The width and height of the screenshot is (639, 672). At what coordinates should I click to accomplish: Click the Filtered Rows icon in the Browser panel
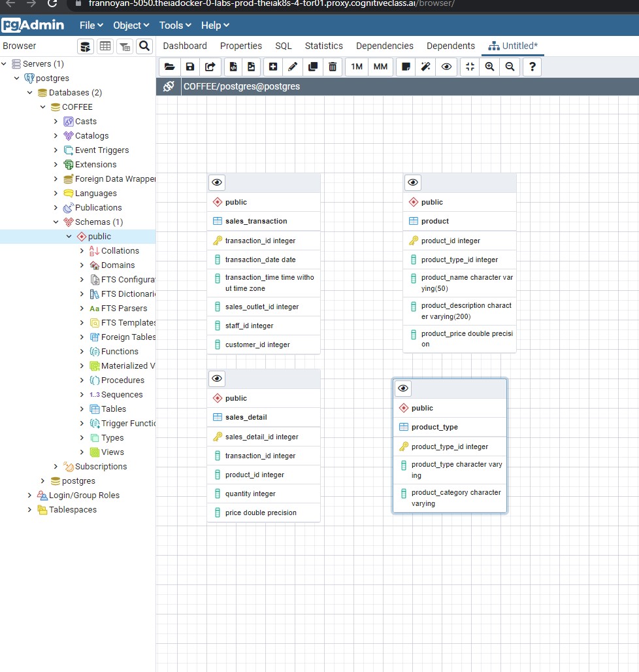click(125, 46)
